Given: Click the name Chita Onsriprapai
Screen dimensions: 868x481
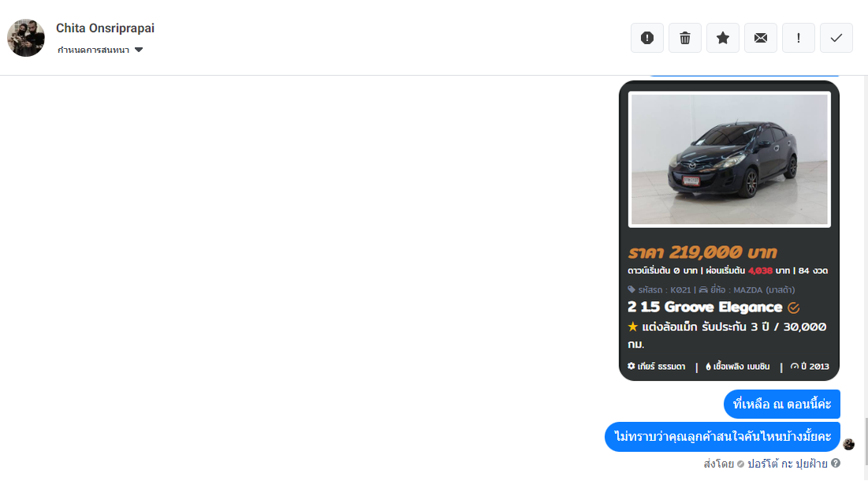Looking at the screenshot, I should click(105, 28).
